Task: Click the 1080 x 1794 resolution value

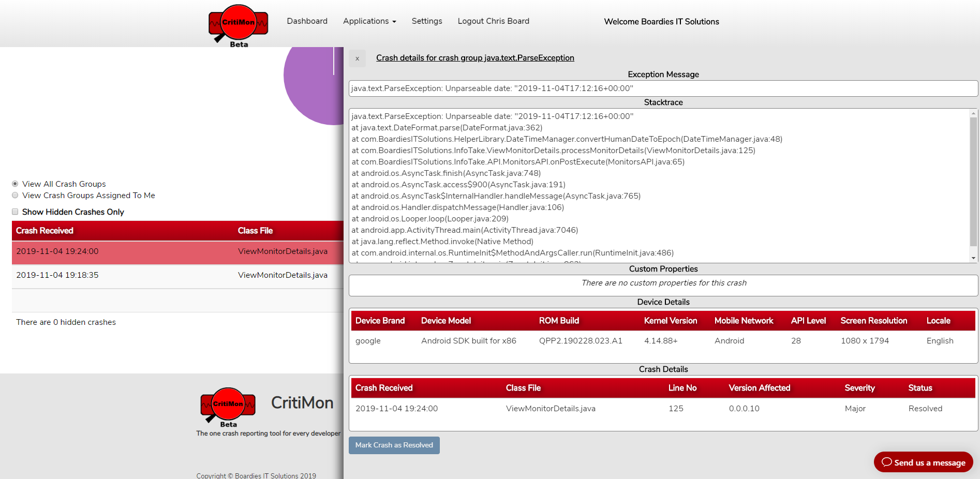Action: click(865, 341)
